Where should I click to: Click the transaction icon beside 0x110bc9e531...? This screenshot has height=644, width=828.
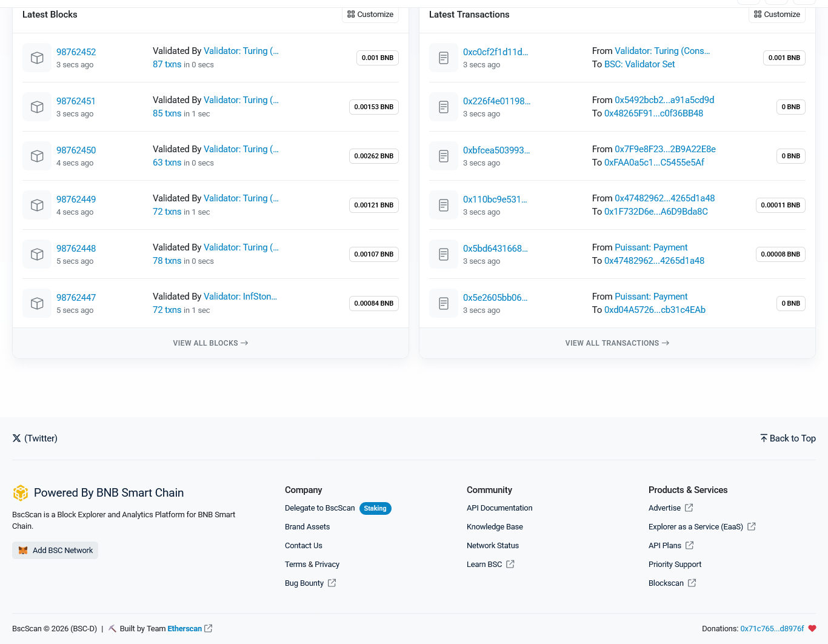(x=444, y=205)
